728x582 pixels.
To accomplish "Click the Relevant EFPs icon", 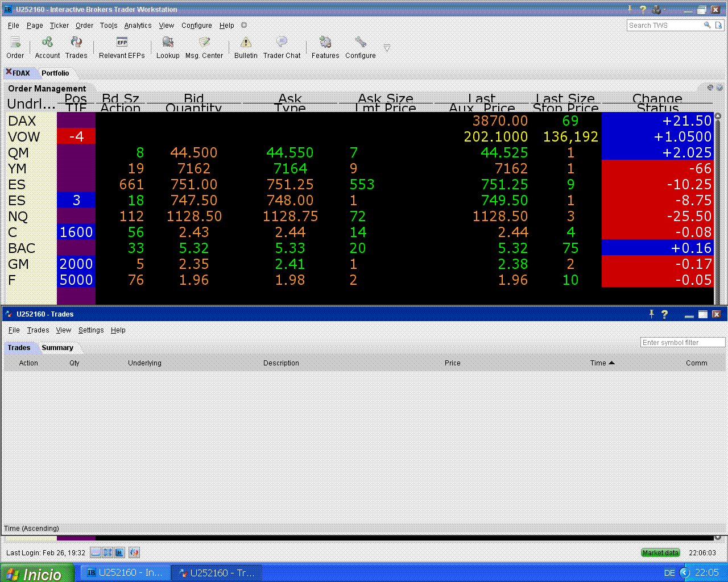I will [122, 43].
